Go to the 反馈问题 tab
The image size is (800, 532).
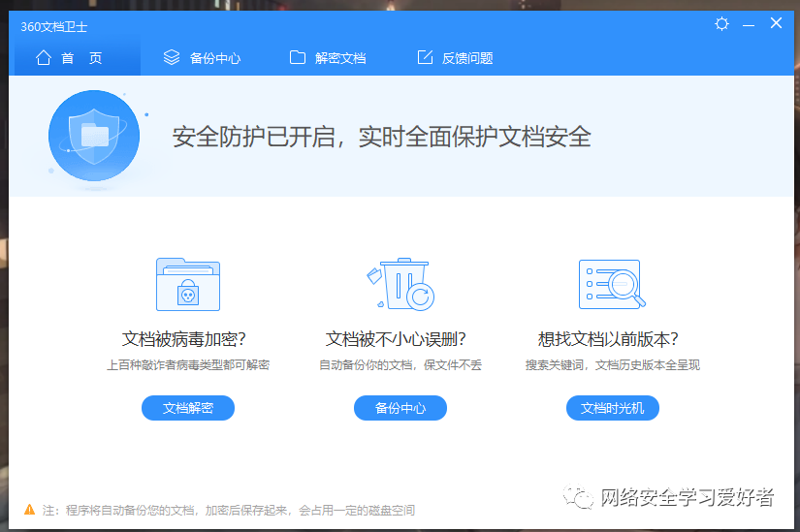click(x=455, y=57)
